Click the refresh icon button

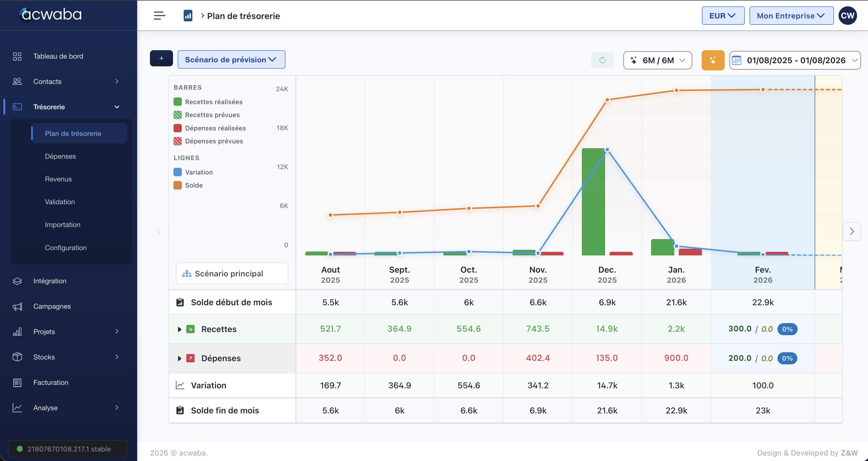click(x=602, y=60)
